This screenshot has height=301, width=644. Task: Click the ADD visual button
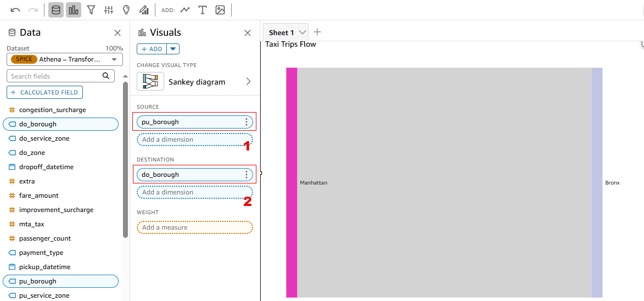(152, 49)
